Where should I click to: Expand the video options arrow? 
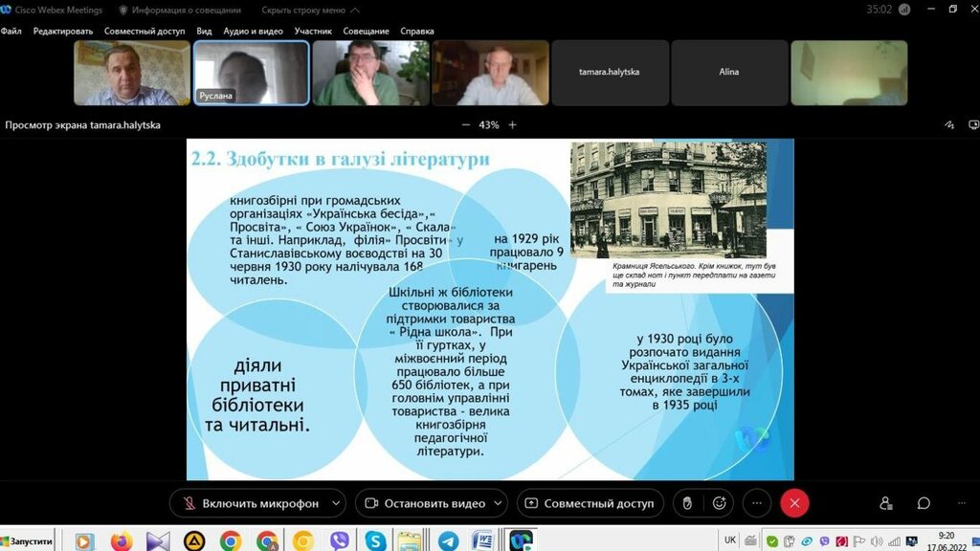(501, 503)
